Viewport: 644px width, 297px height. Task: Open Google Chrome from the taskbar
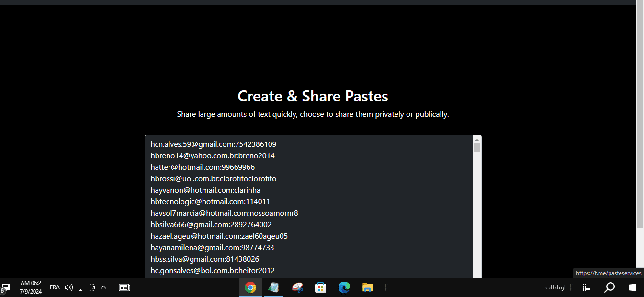[x=250, y=287]
